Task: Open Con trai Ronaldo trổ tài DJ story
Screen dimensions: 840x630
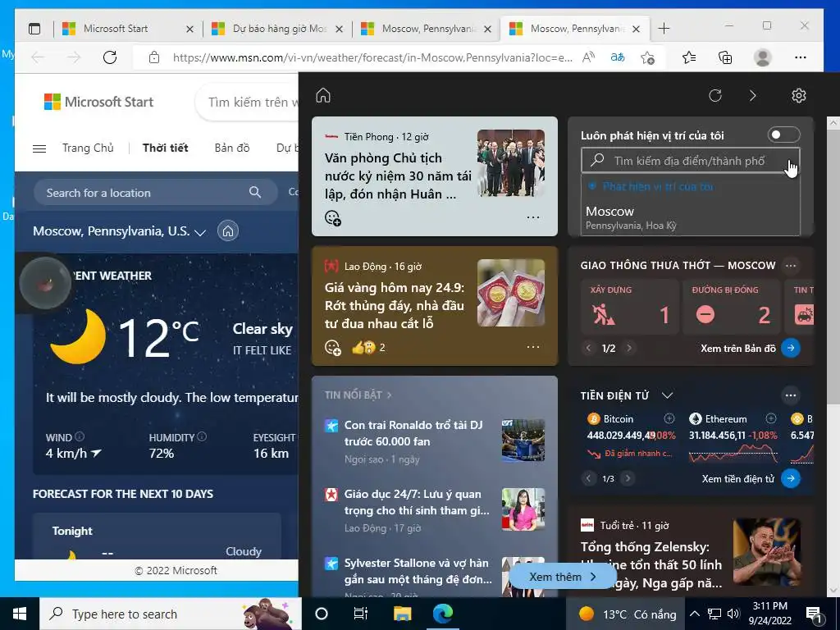Action: click(x=413, y=433)
